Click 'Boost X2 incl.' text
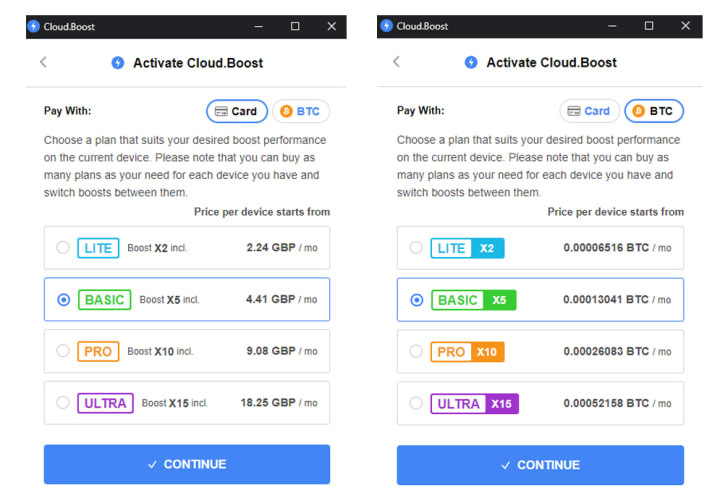720x498 pixels. coord(158,248)
